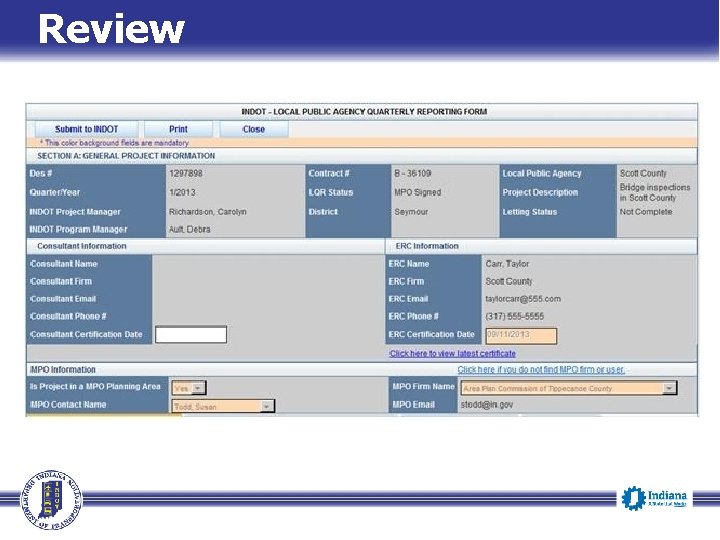Click the Consultant Phone # label
Viewport: 720px width, 540px height.
click(68, 316)
